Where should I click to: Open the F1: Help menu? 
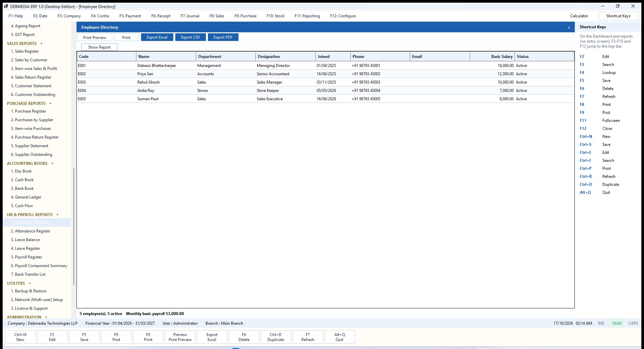(16, 16)
